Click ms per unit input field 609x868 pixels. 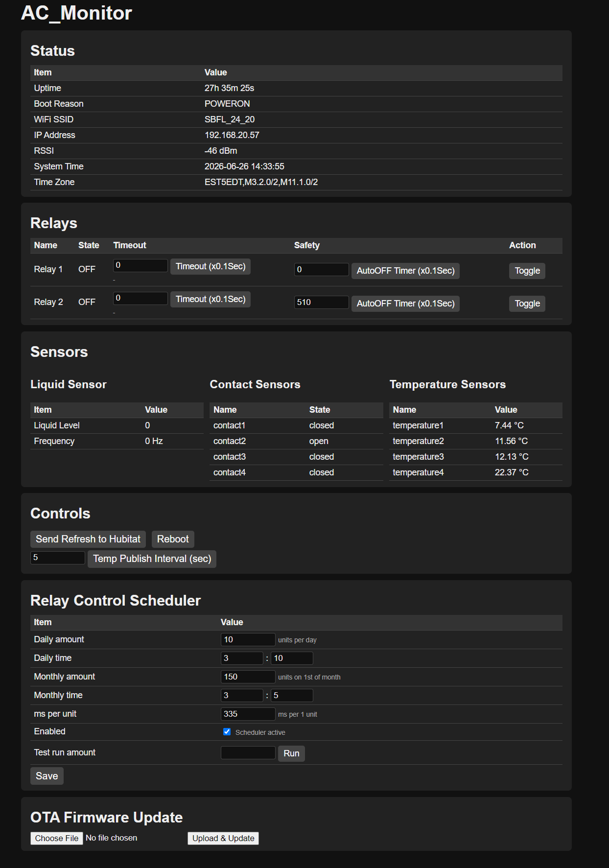[248, 714]
